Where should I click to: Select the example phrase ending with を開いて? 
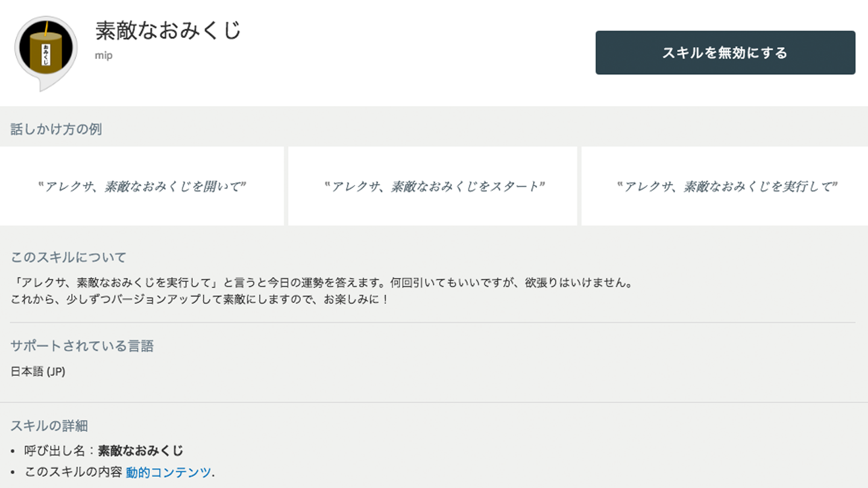[x=142, y=186]
